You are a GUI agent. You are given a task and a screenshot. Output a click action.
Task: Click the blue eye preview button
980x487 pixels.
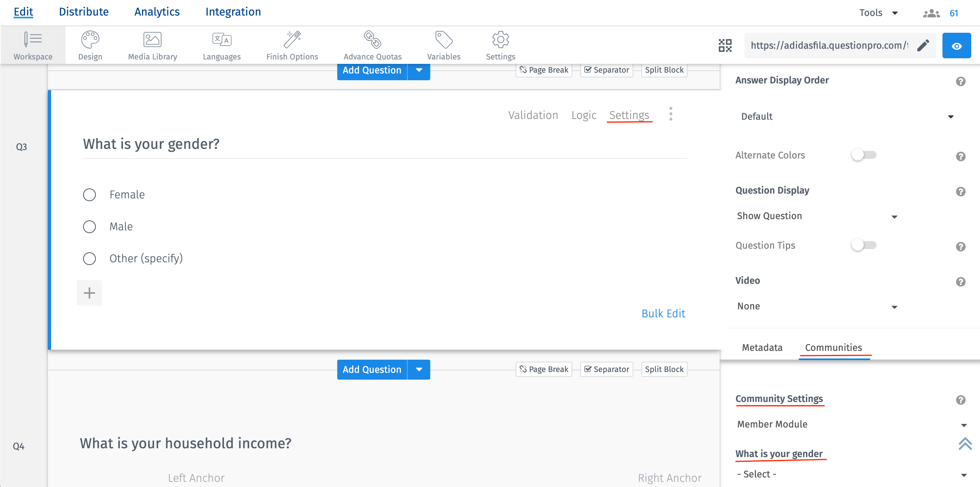(956, 46)
